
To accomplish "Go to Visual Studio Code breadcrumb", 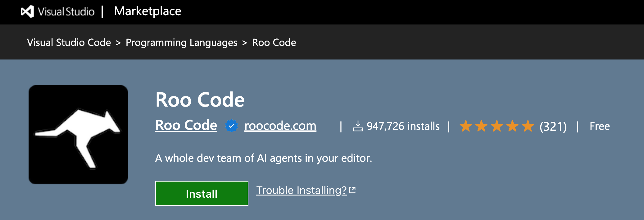I will pyautogui.click(x=69, y=42).
